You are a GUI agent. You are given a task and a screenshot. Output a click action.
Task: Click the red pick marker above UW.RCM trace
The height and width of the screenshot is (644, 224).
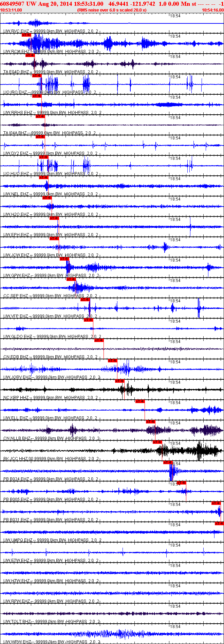(x=26, y=35)
